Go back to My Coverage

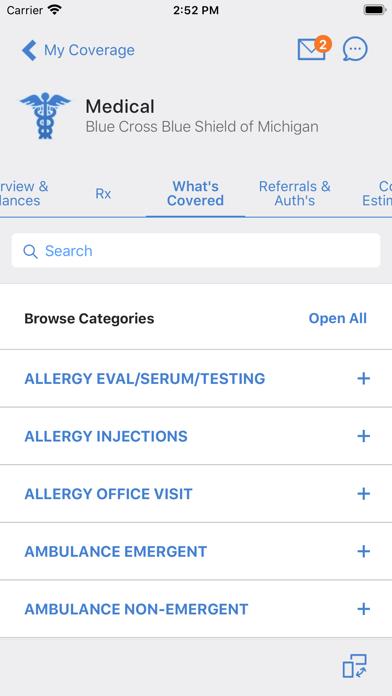click(89, 50)
